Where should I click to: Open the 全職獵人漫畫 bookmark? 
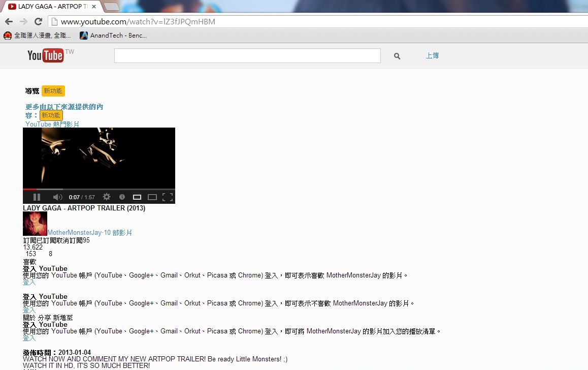coord(37,35)
